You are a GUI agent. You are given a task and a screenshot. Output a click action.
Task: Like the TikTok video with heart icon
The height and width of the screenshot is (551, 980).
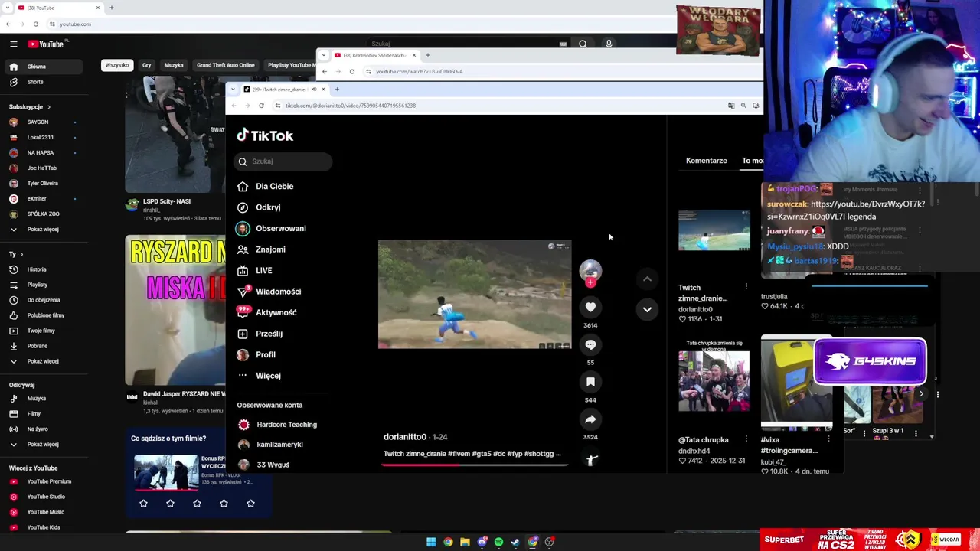(x=590, y=307)
